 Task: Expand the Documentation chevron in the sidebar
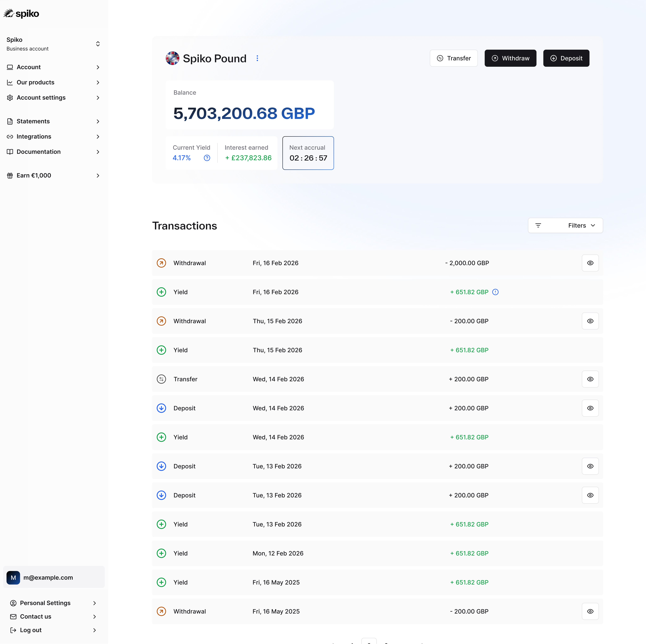[98, 152]
